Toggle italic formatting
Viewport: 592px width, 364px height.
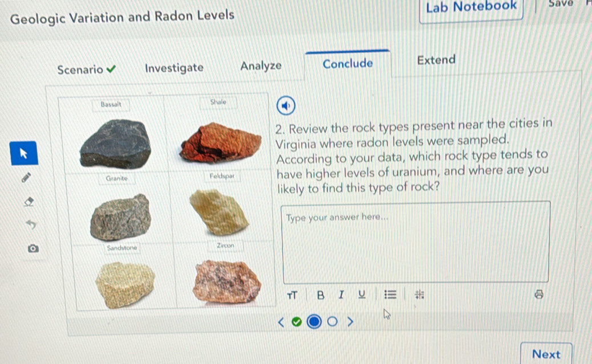pyautogui.click(x=341, y=295)
